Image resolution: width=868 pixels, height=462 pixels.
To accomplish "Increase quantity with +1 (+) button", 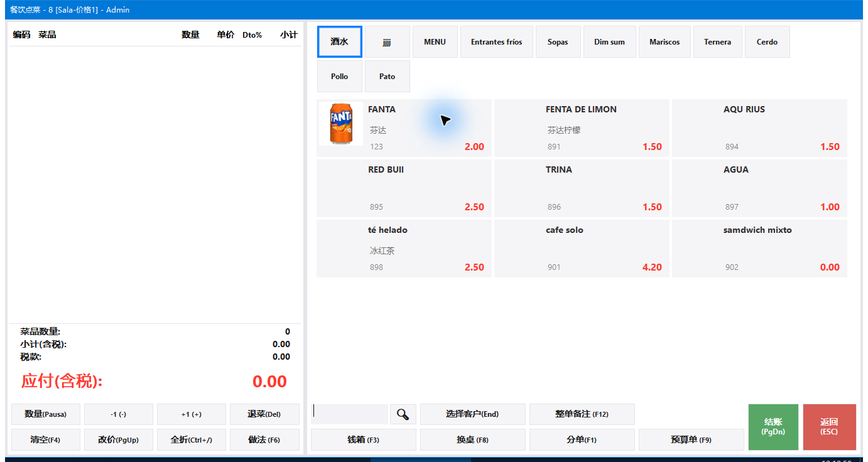I will pos(192,414).
